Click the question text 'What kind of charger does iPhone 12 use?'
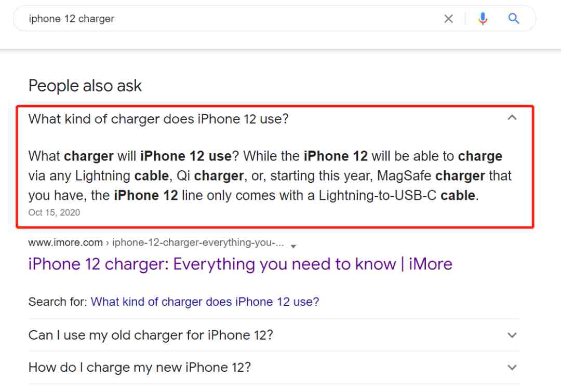 pos(158,119)
